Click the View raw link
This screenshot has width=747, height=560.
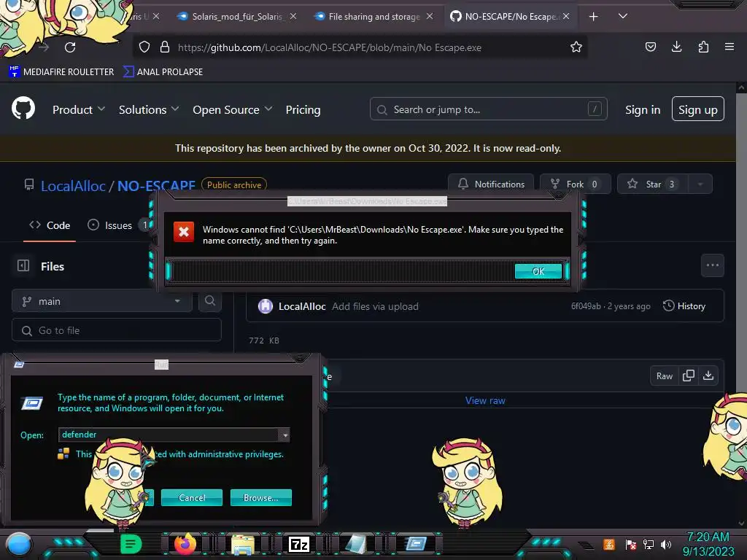tap(485, 400)
